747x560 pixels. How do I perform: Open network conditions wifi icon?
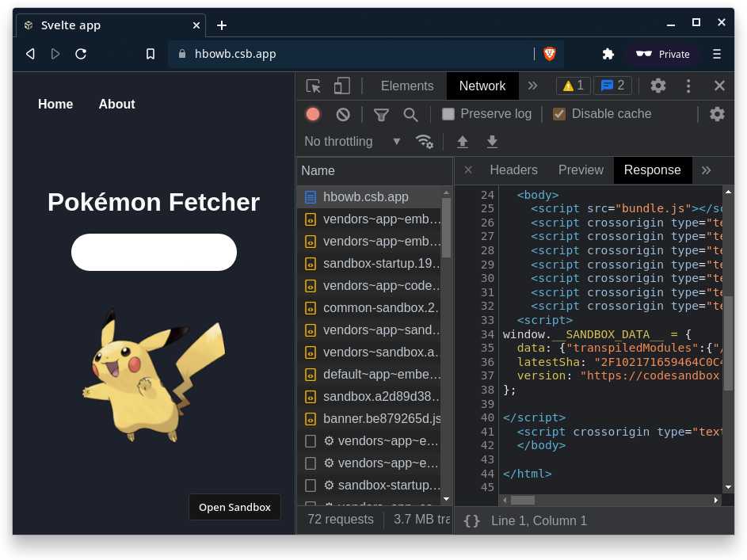[x=424, y=142]
